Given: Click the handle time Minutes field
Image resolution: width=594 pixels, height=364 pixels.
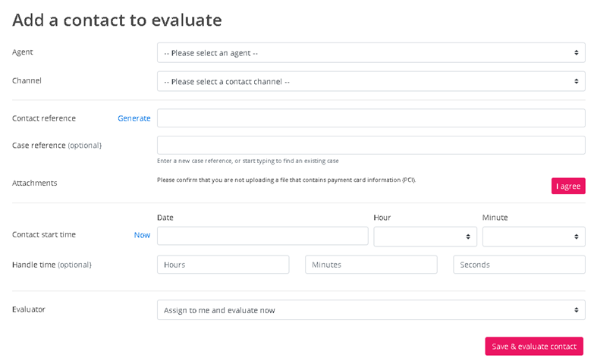Looking at the screenshot, I should [370, 265].
